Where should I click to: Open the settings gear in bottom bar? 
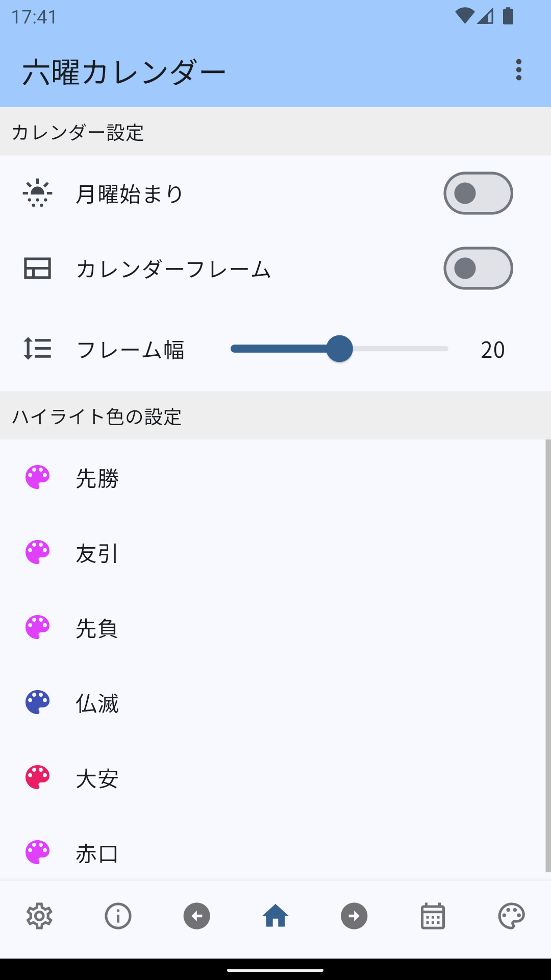[x=39, y=916]
